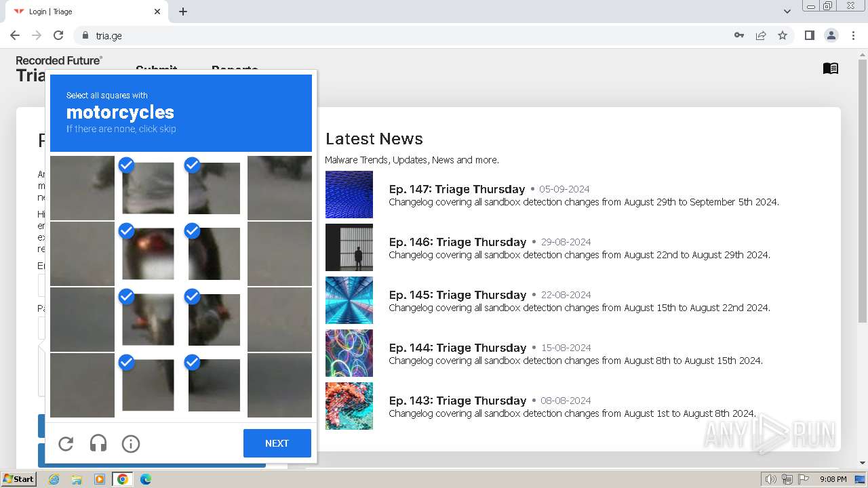Open Ep. 146: Triage Thursday article
868x488 pixels.
point(458,242)
